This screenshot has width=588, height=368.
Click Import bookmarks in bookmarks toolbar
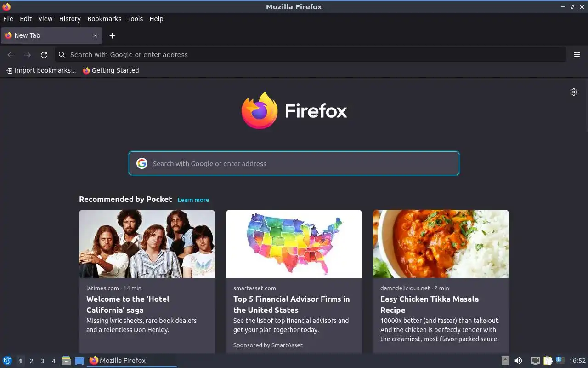tap(41, 70)
